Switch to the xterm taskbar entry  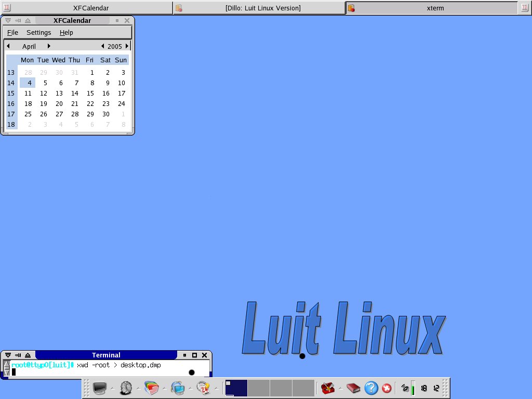(432, 8)
